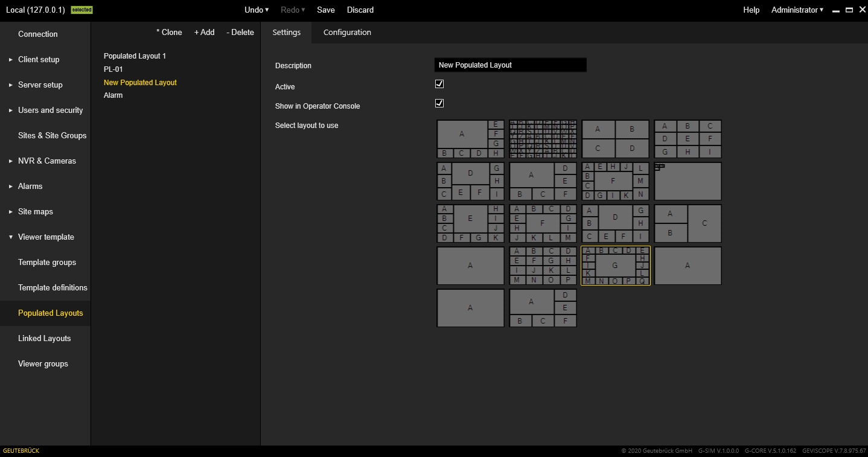Switch to the Configuration tab
The image size is (868, 457).
pos(347,33)
